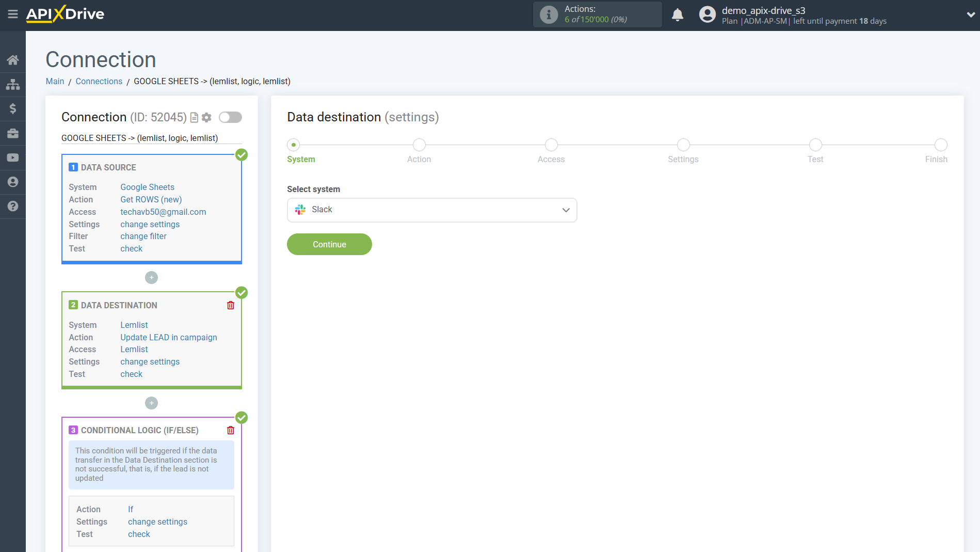
Task: Click demo_apix-drive_s3 account name
Action: (763, 10)
